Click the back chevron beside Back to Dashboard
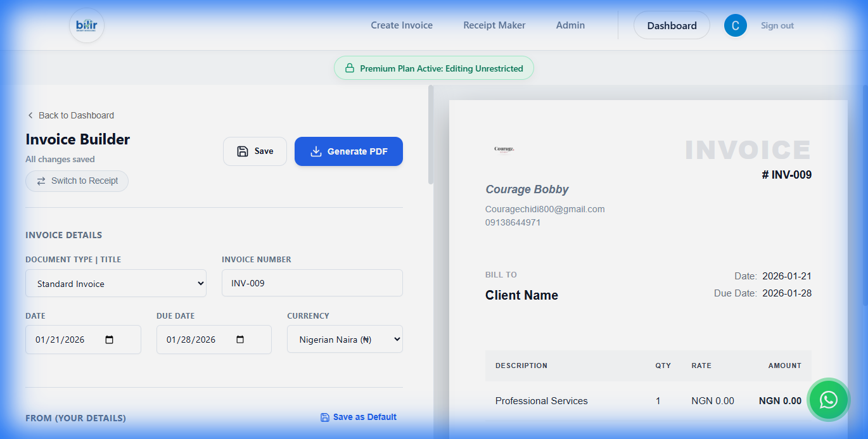The width and height of the screenshot is (868, 439). [30, 115]
